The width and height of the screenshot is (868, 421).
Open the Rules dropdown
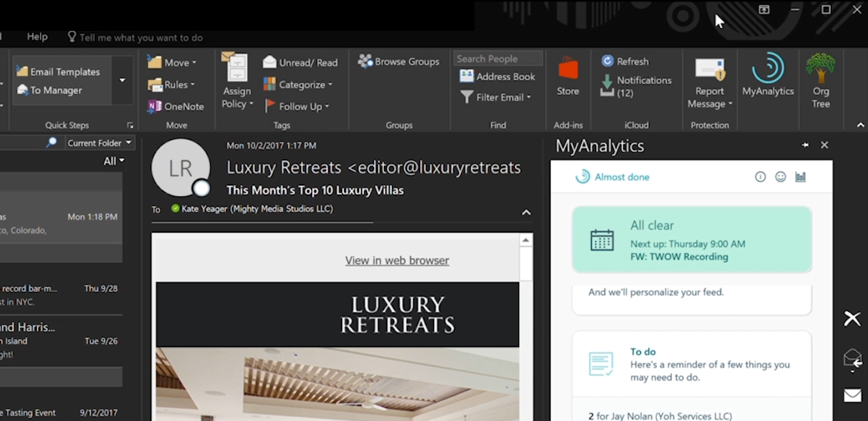(x=171, y=85)
